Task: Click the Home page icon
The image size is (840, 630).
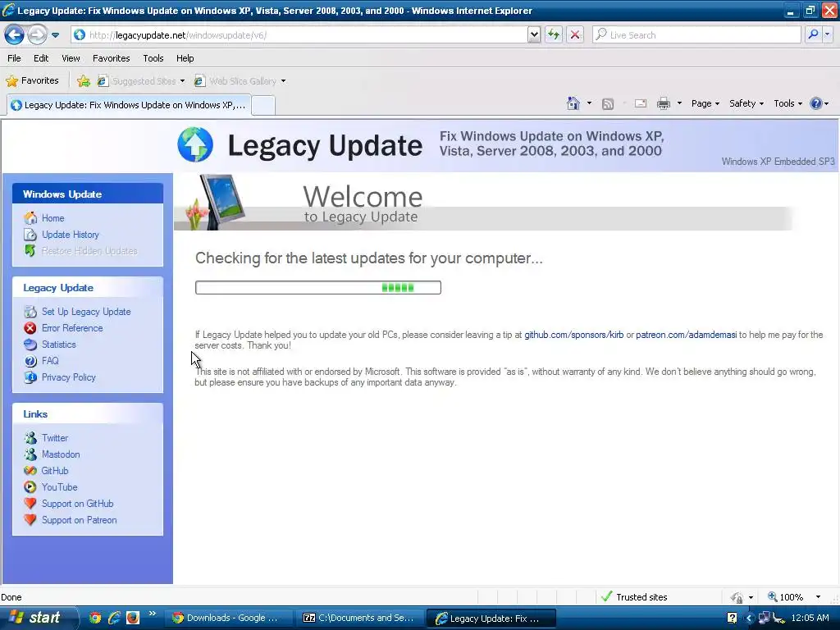Action: (x=573, y=103)
